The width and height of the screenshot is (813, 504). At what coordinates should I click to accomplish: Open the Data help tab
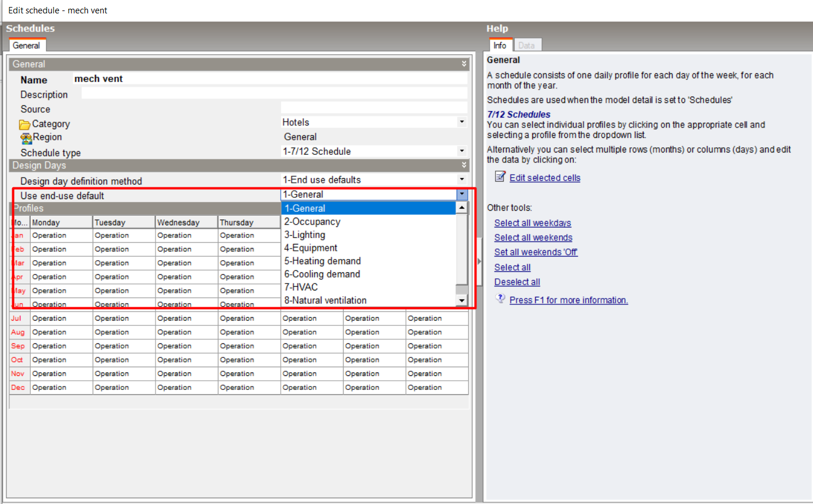click(526, 45)
